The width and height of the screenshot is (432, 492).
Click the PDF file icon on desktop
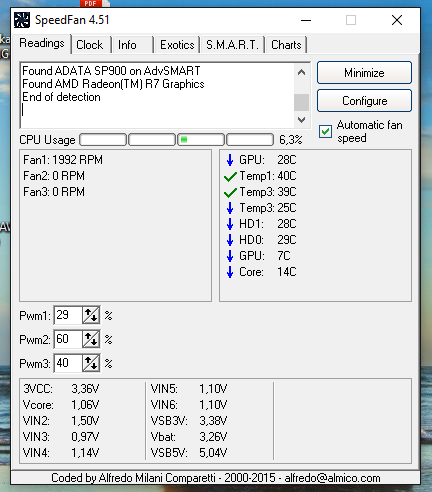(95, 3)
